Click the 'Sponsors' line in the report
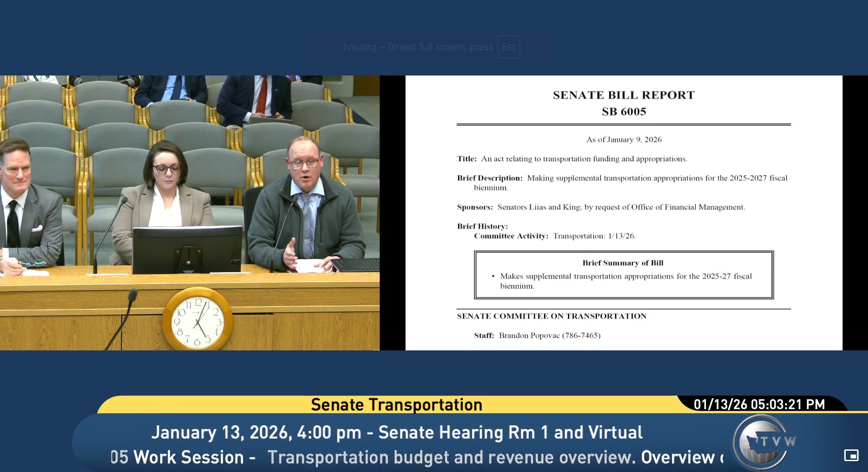The image size is (868, 472). tap(601, 207)
